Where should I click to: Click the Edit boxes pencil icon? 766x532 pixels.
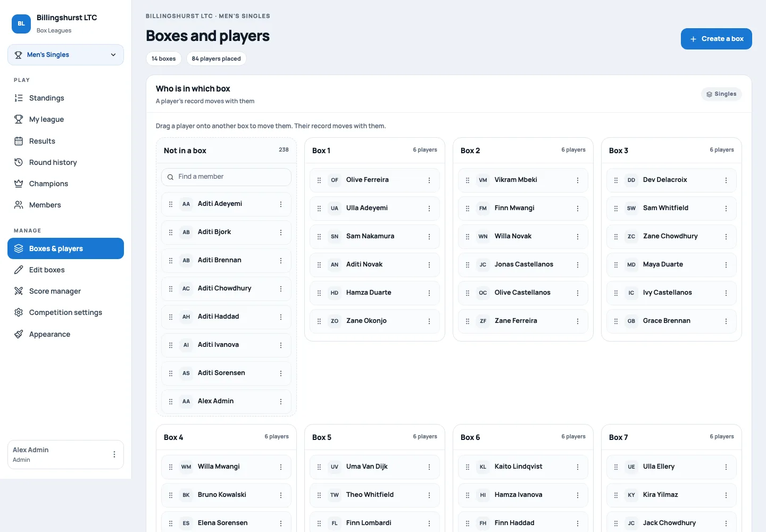pyautogui.click(x=19, y=270)
